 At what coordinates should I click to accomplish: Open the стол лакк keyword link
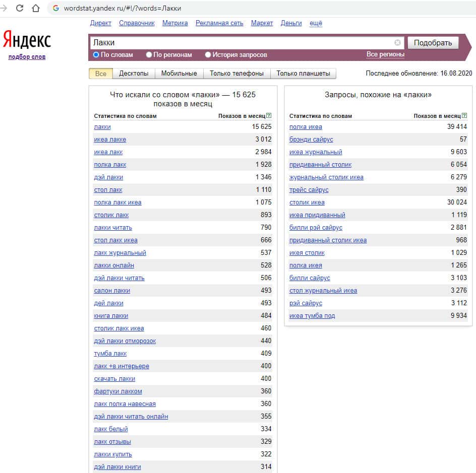108,190
